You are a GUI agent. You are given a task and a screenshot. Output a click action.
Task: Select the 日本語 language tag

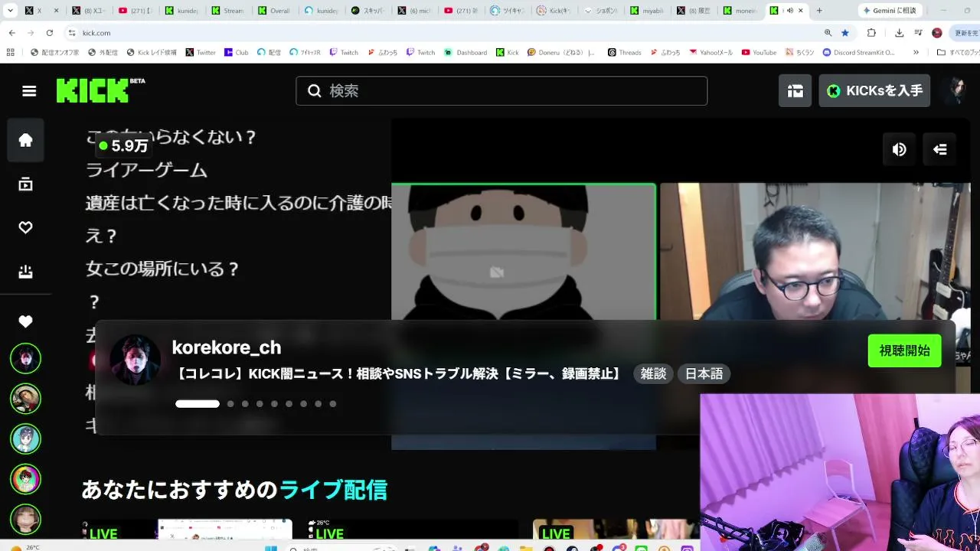click(x=704, y=373)
